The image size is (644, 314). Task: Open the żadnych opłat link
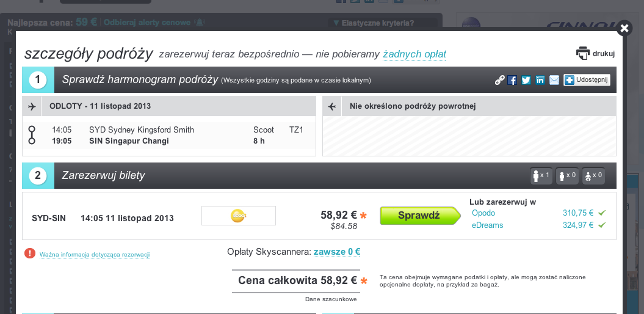pyautogui.click(x=414, y=54)
